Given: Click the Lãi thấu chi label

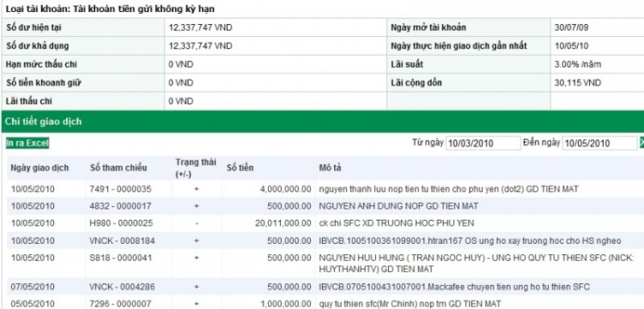Looking at the screenshot, I should click(x=28, y=101).
